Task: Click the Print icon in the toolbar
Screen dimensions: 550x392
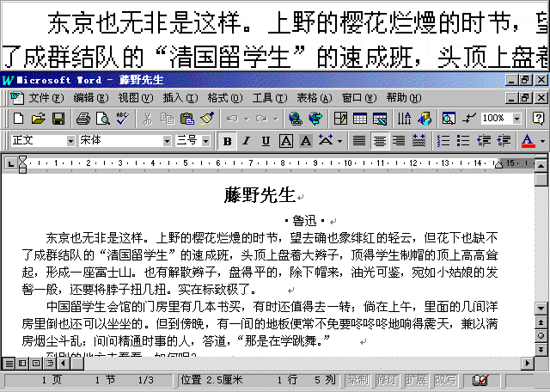Action: [x=83, y=118]
